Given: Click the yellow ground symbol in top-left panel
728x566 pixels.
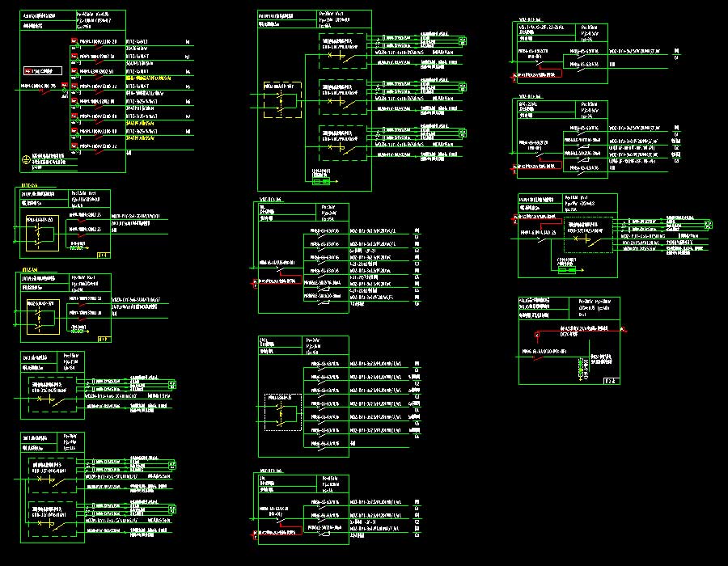Looking at the screenshot, I should click(26, 161).
